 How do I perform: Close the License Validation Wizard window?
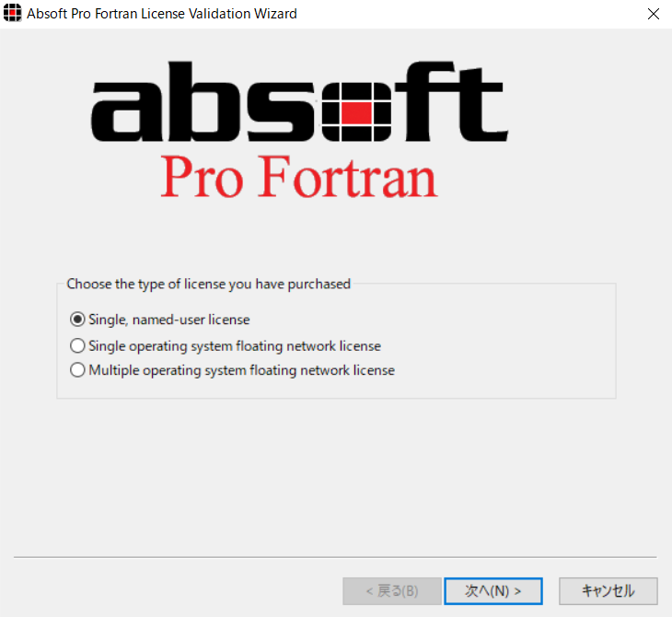654,14
